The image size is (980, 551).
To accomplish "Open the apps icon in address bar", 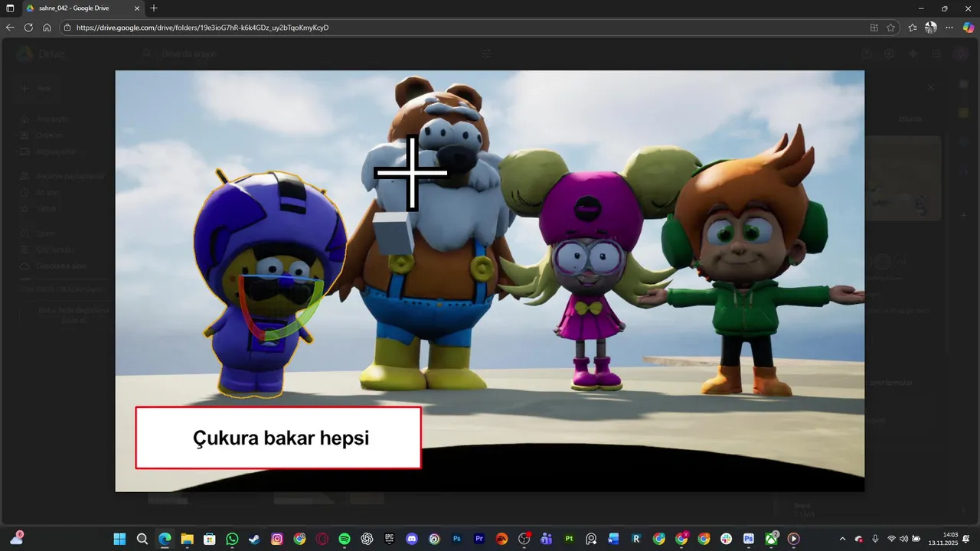I will (x=874, y=28).
